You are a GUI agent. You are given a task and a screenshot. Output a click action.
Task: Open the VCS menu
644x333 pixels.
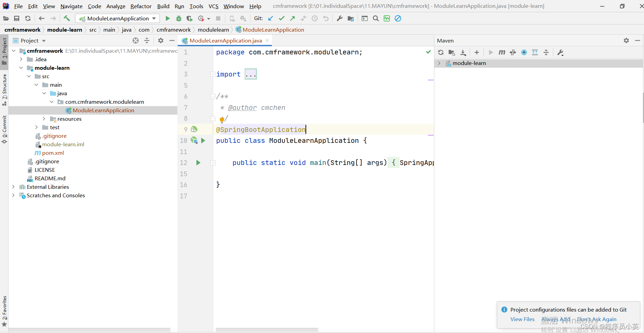coord(213,6)
